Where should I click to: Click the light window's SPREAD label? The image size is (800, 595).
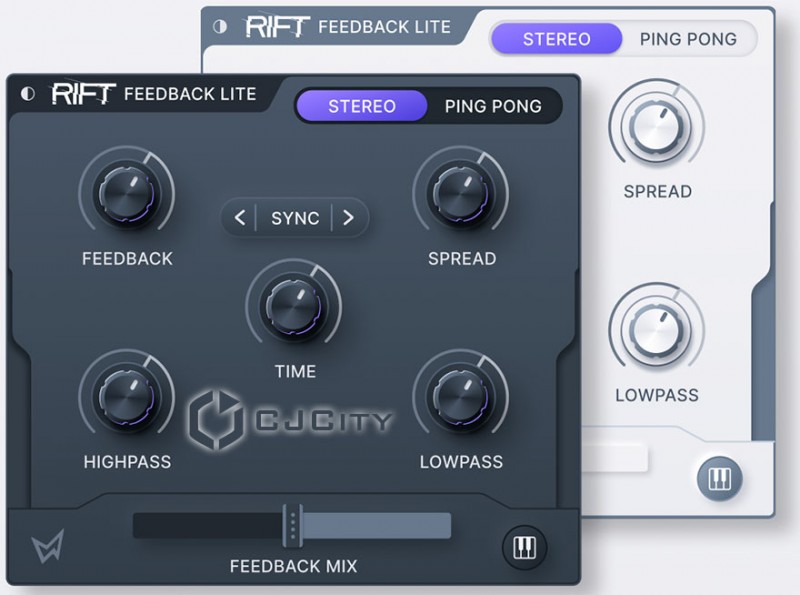(x=658, y=191)
